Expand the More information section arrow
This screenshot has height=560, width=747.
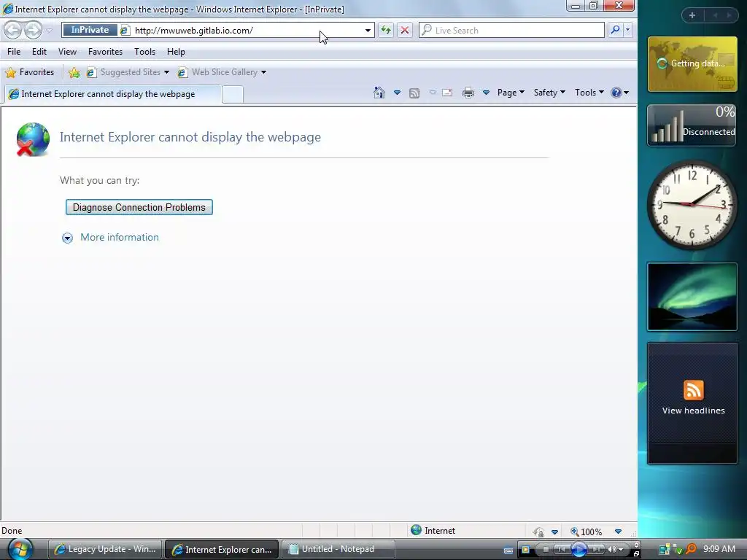[x=67, y=238]
